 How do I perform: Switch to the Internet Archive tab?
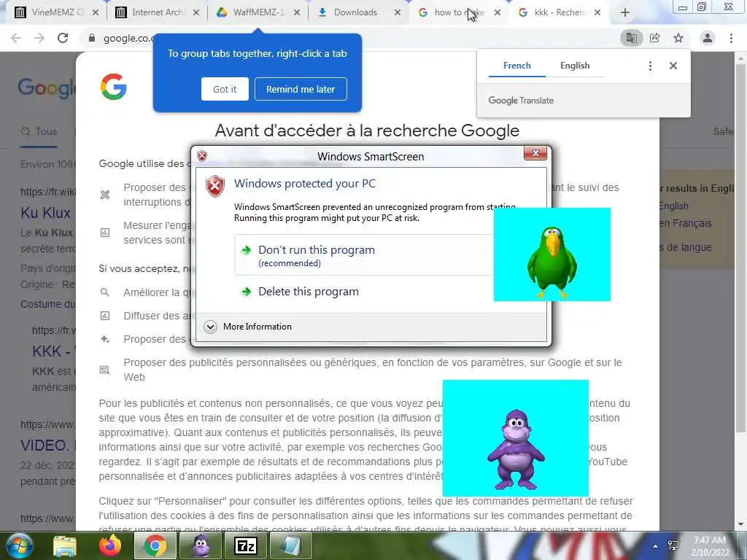158,12
